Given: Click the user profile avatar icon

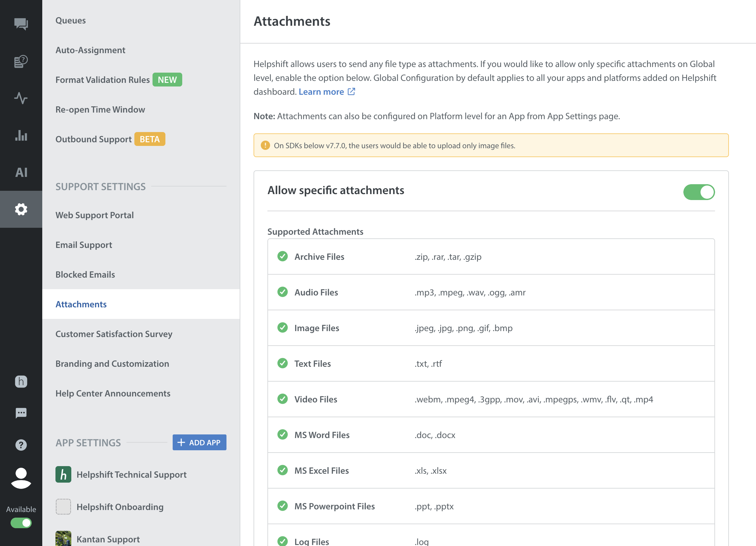Looking at the screenshot, I should (x=21, y=478).
